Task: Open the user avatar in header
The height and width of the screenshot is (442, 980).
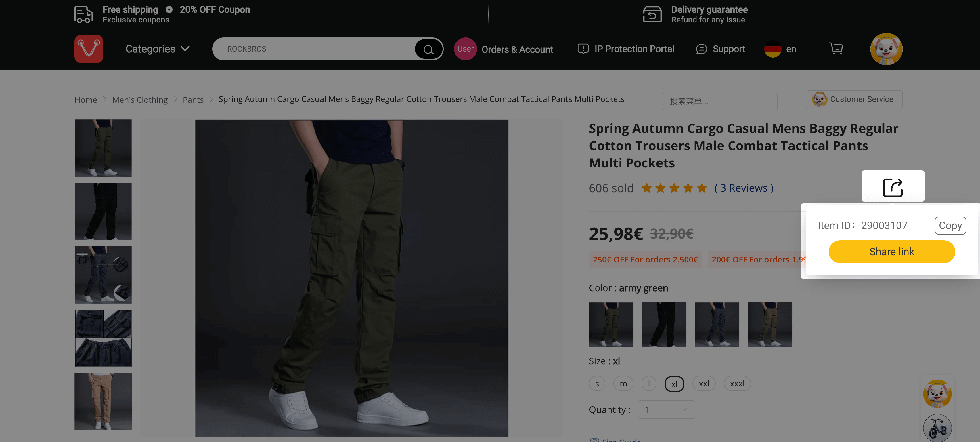Action: click(x=886, y=49)
